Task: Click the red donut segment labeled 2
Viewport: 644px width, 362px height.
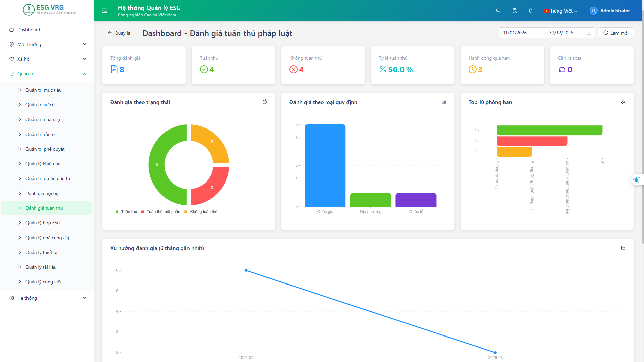Action: point(212,187)
